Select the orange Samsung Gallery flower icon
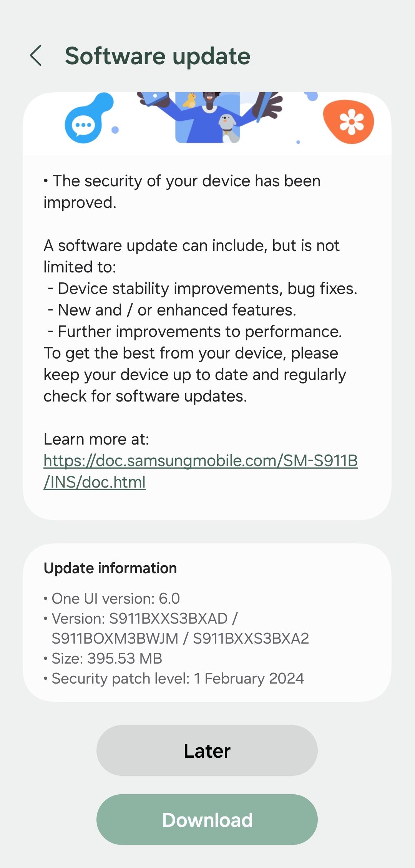 click(x=351, y=121)
